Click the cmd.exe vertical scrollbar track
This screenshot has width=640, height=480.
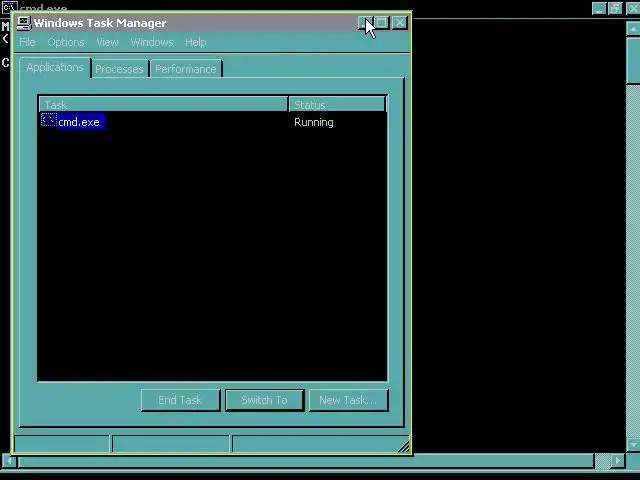tap(633, 261)
